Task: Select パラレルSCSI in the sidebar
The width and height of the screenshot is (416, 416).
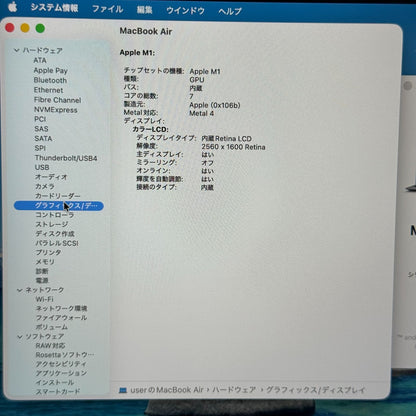Action: [x=57, y=243]
